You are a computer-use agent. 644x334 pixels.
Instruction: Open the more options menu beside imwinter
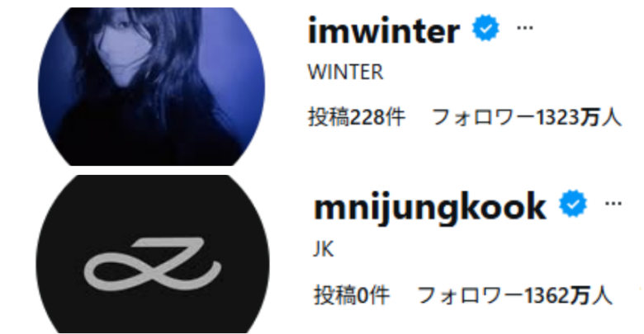(524, 28)
